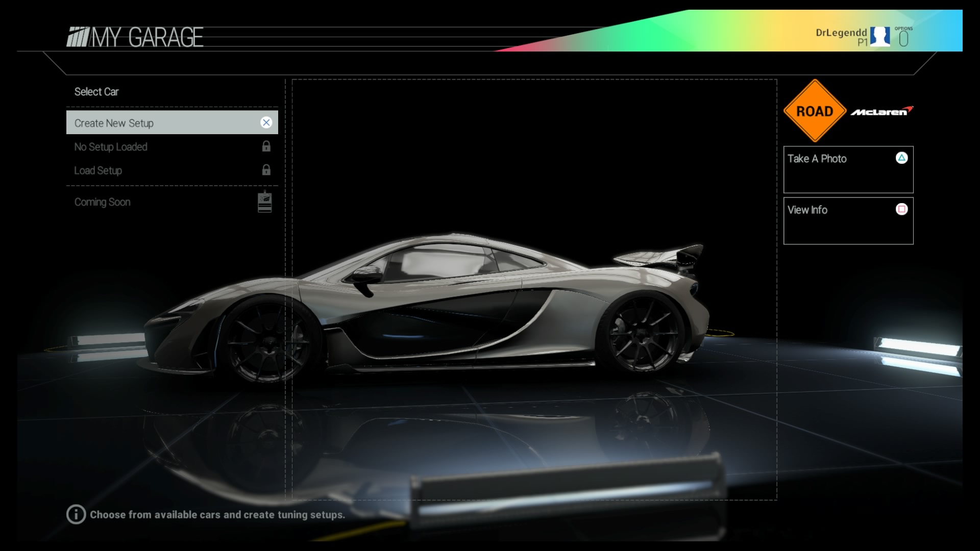Click the lock icon beside Load Setup
980x551 pixels.
click(x=266, y=170)
